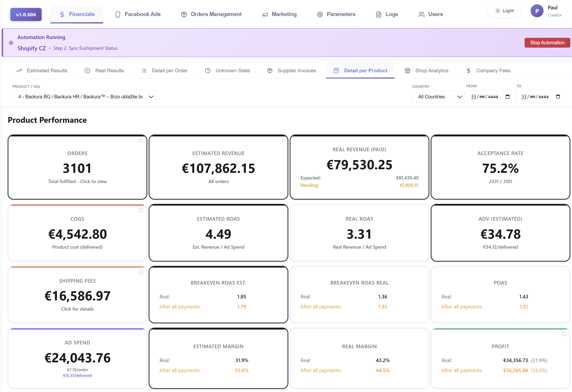Image resolution: width=572 pixels, height=392 pixels.
Task: Open the Paul creator profile avatar
Action: coord(537,11)
